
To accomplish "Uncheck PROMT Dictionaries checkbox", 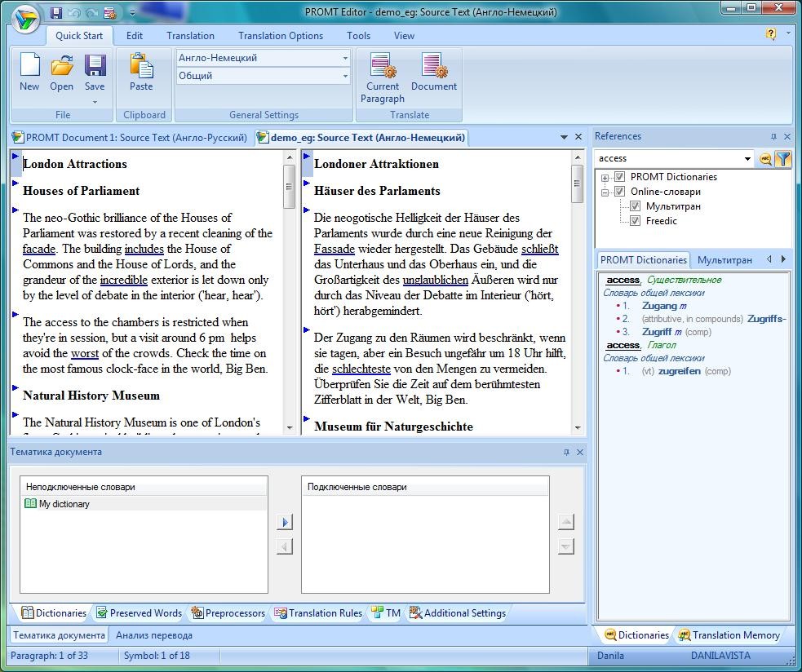I will click(619, 177).
